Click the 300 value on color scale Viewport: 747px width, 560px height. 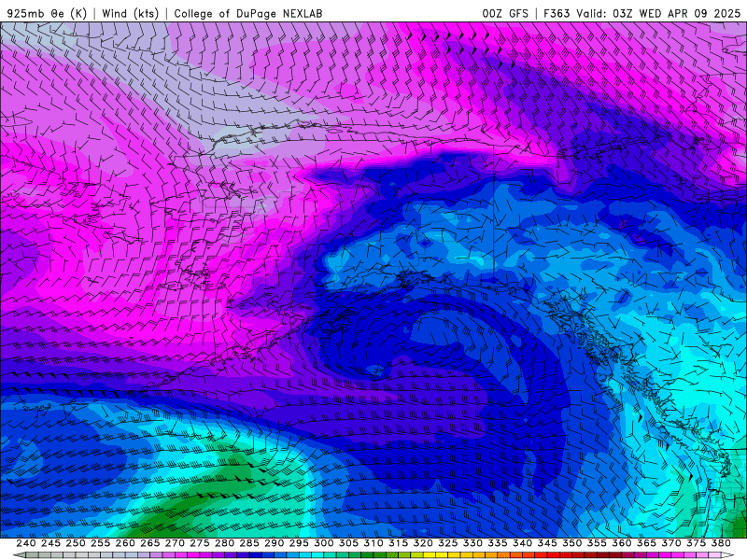[323, 543]
